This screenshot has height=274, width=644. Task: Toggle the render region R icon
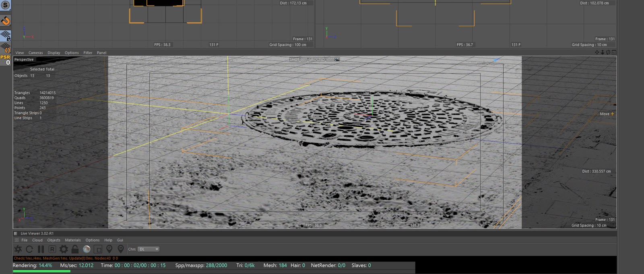click(x=52, y=249)
